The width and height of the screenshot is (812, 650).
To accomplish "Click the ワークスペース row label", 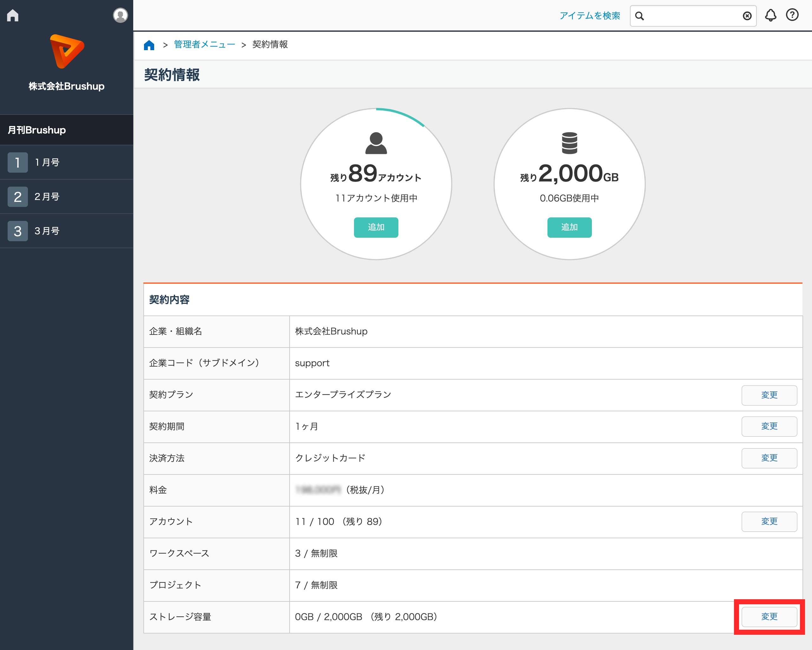I will tap(179, 553).
